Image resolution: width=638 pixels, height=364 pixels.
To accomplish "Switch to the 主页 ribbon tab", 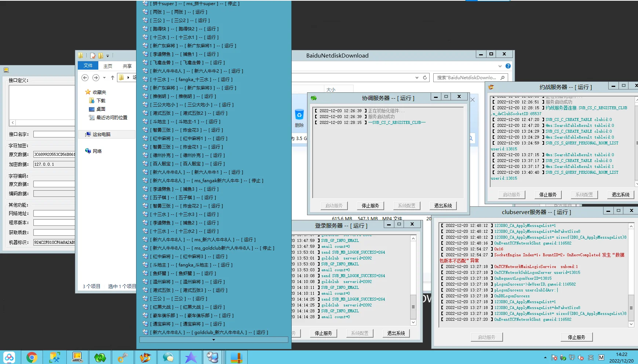I will click(x=108, y=66).
